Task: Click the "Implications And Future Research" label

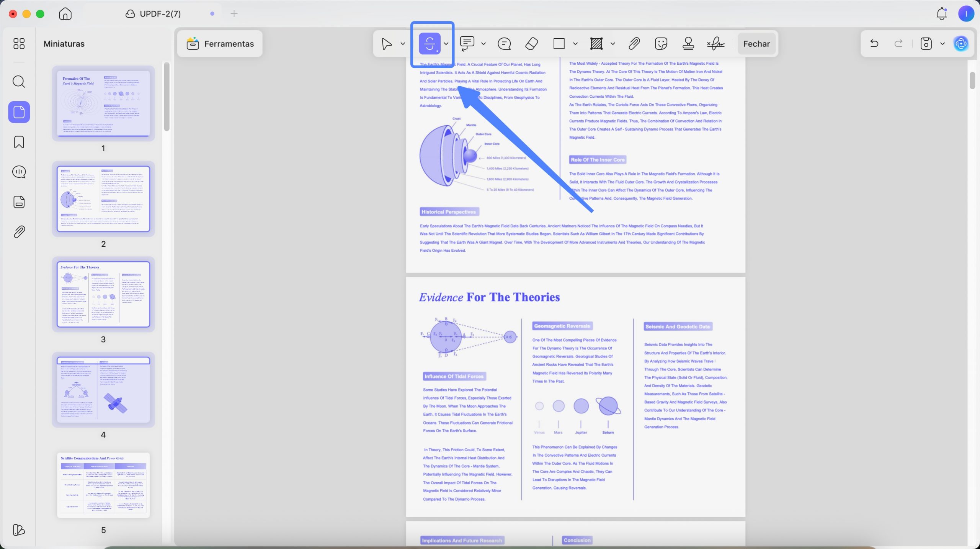Action: [462, 540]
